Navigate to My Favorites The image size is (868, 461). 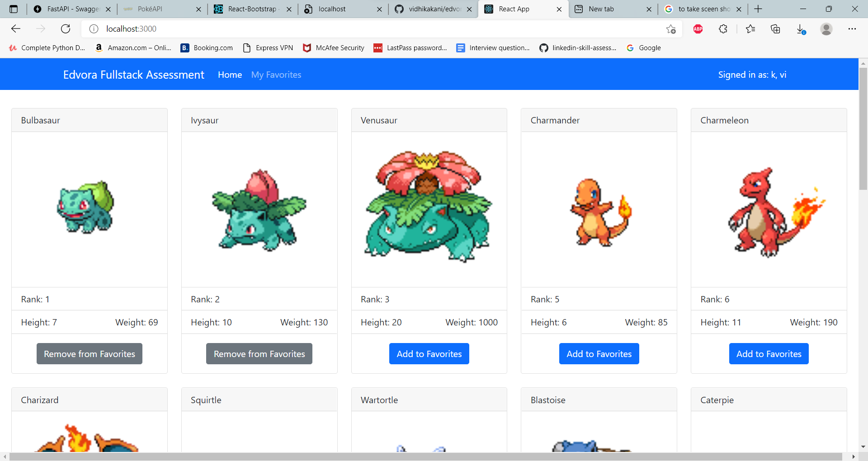(276, 75)
